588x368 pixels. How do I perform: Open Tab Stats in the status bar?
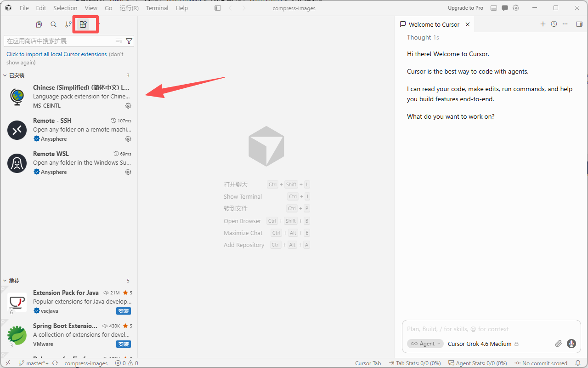coord(414,363)
